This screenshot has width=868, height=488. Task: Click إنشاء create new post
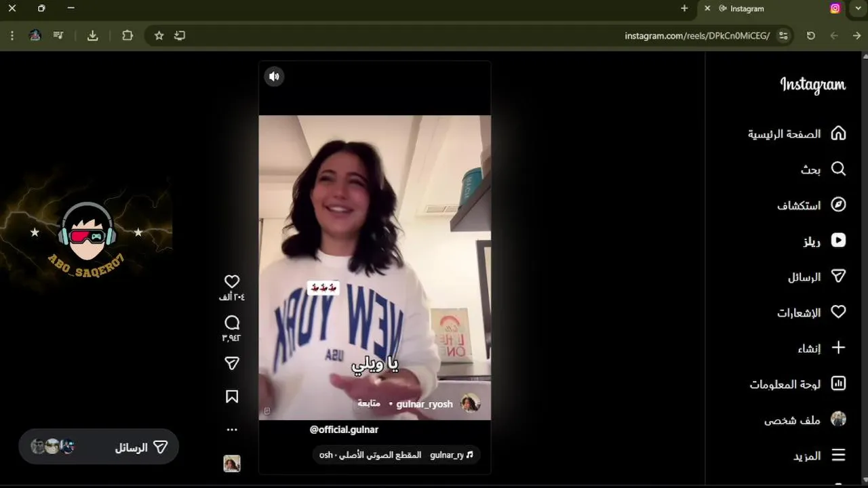tap(821, 348)
